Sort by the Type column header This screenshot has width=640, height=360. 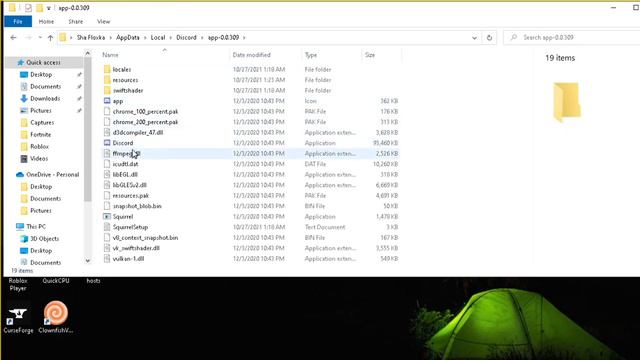(x=311, y=55)
